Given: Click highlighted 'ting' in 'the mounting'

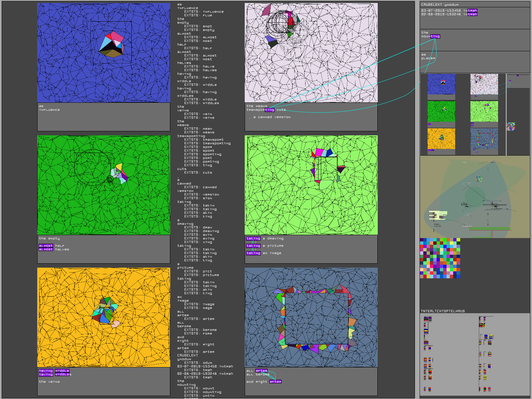Looking at the screenshot, I should [435, 36].
